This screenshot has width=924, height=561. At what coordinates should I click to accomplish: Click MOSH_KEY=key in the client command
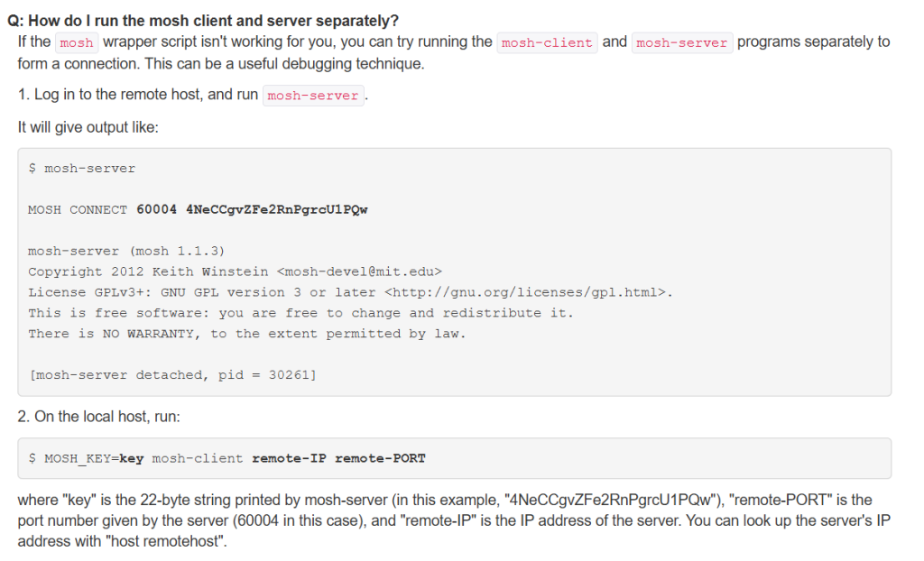94,458
